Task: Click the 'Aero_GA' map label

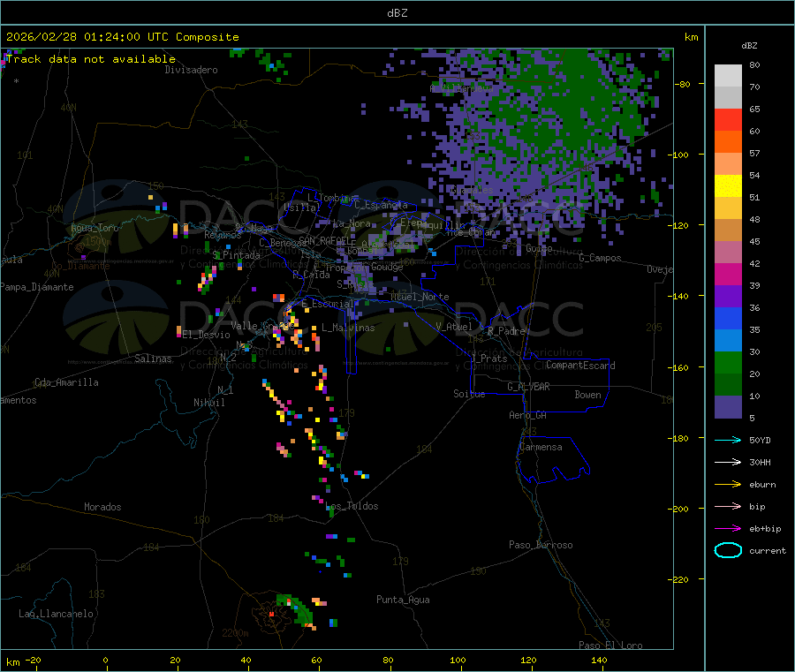Action: coord(527,415)
